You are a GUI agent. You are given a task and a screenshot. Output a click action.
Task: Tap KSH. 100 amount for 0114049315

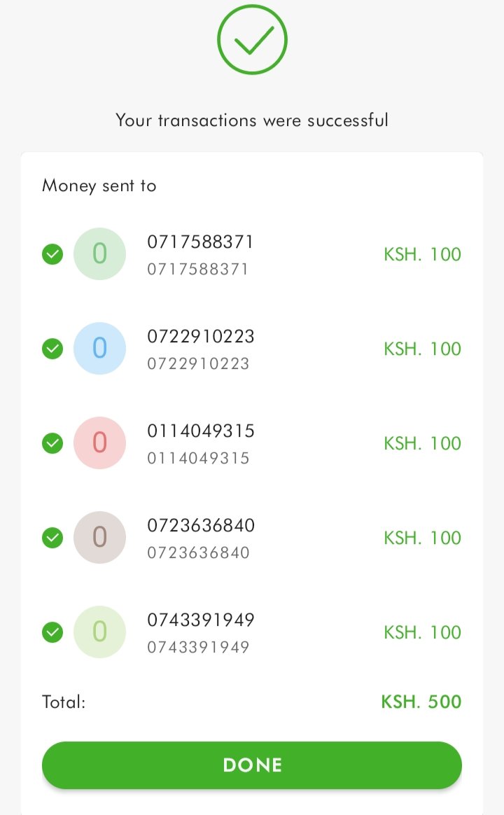pyautogui.click(x=422, y=443)
